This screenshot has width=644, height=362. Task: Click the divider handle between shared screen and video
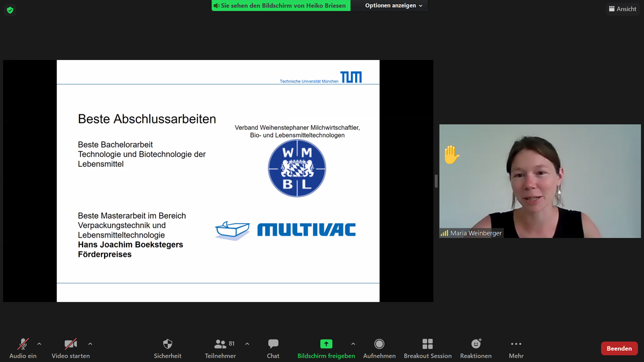(436, 181)
